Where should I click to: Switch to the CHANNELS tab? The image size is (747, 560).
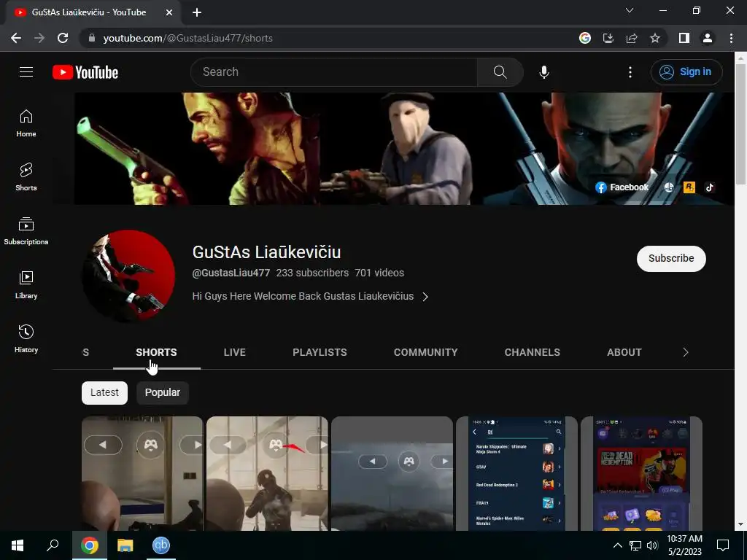tap(532, 352)
